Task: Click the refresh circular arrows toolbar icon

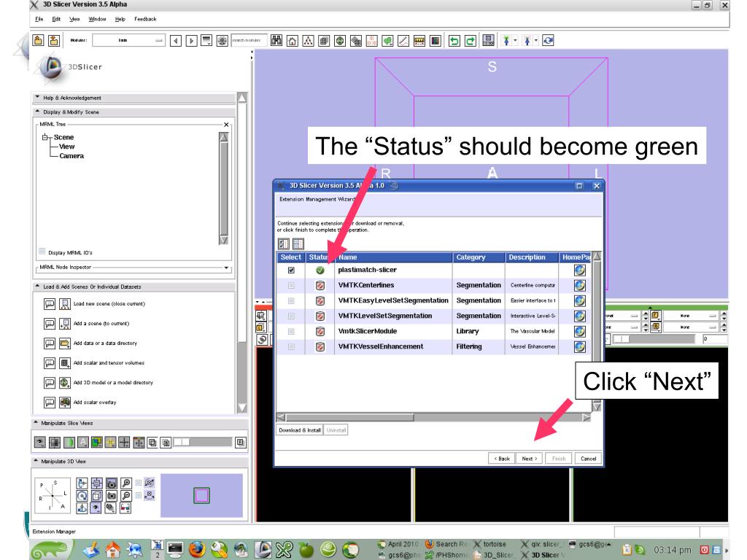Action: click(549, 41)
